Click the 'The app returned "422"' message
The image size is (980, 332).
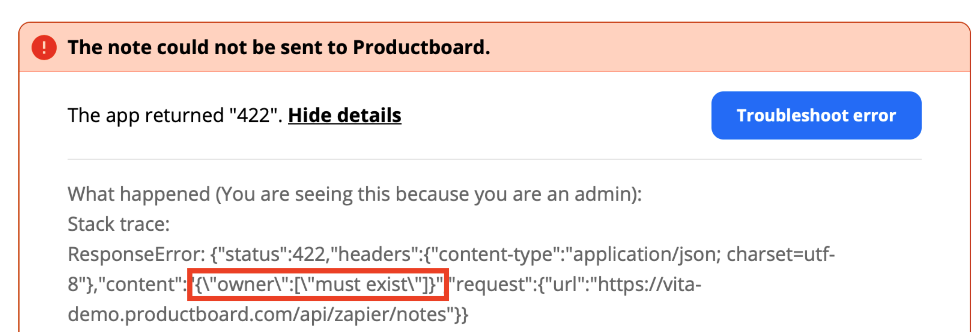point(175,115)
